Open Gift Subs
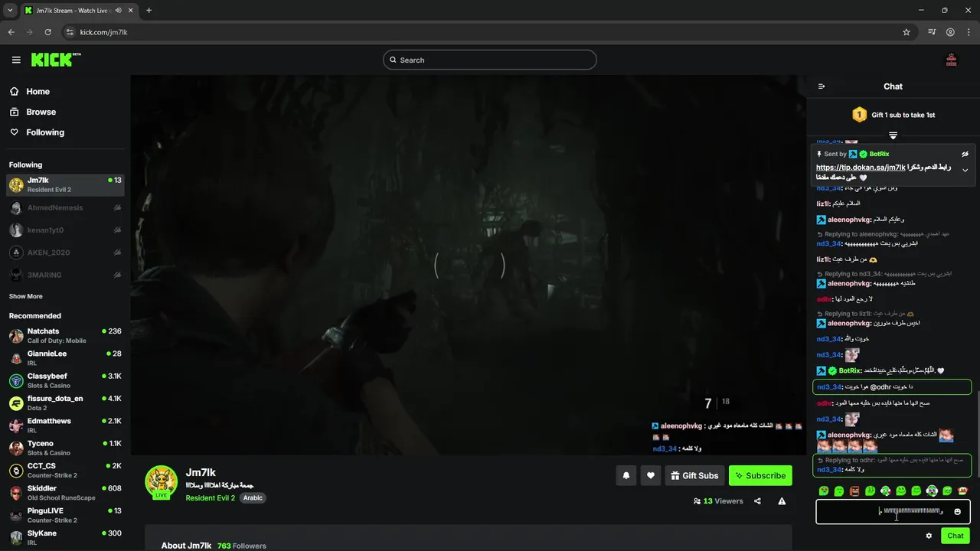This screenshot has width=980, height=551. coord(694,475)
